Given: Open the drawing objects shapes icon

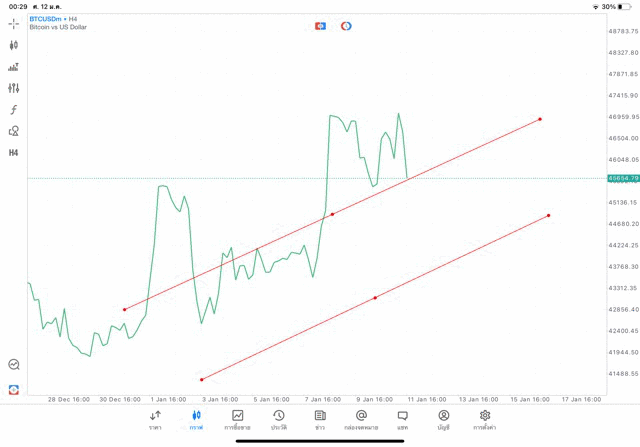Looking at the screenshot, I should pos(14,131).
